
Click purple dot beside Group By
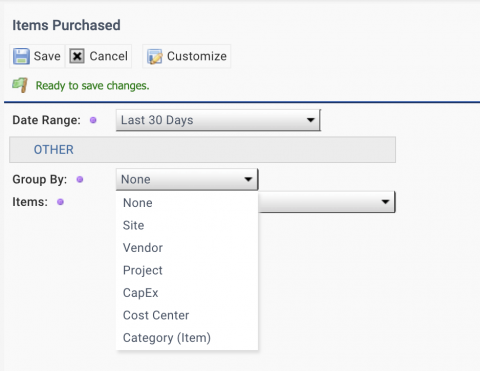80,179
